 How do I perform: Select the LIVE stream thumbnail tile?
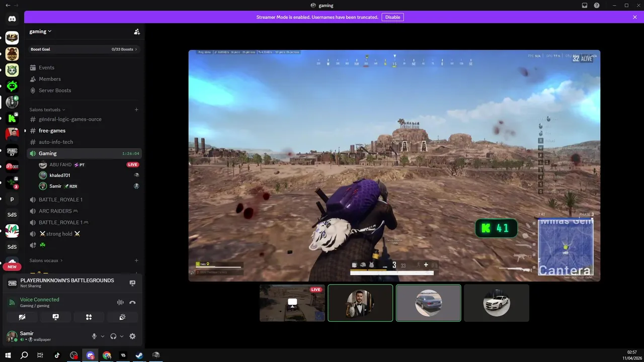point(292,303)
